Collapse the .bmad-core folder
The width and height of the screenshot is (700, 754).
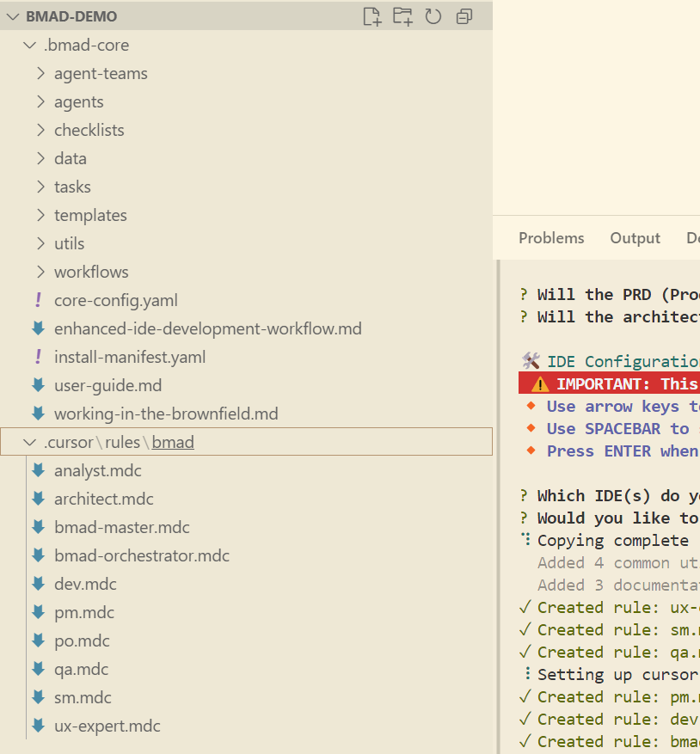click(x=30, y=46)
